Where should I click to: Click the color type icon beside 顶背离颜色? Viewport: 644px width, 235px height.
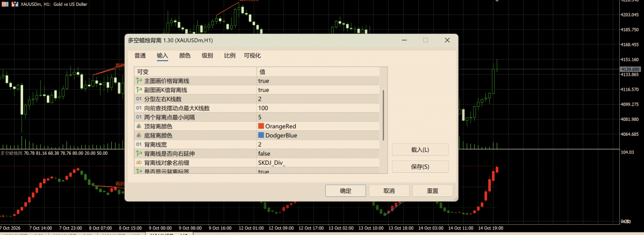(138, 126)
